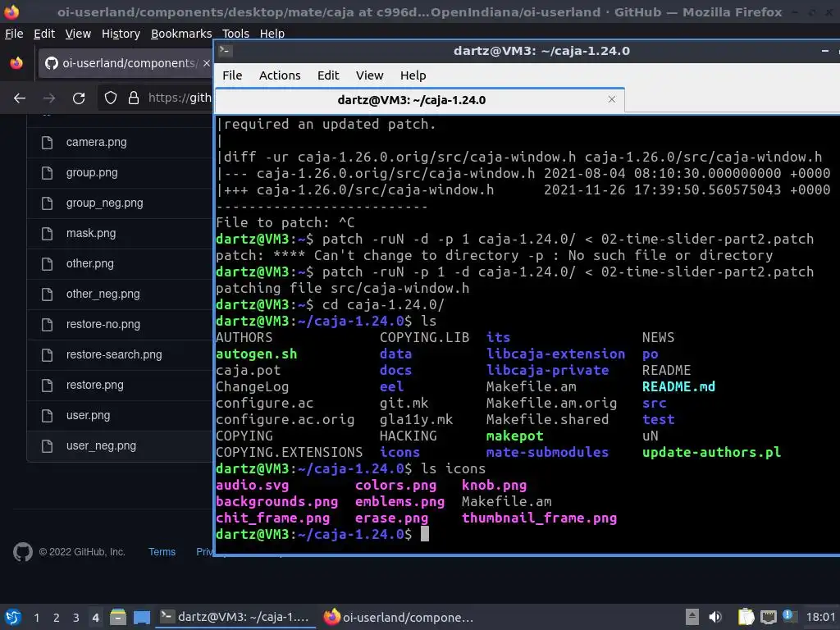Image resolution: width=840 pixels, height=630 pixels.
Task: Open group.png in GitHub file list
Action: click(x=92, y=173)
